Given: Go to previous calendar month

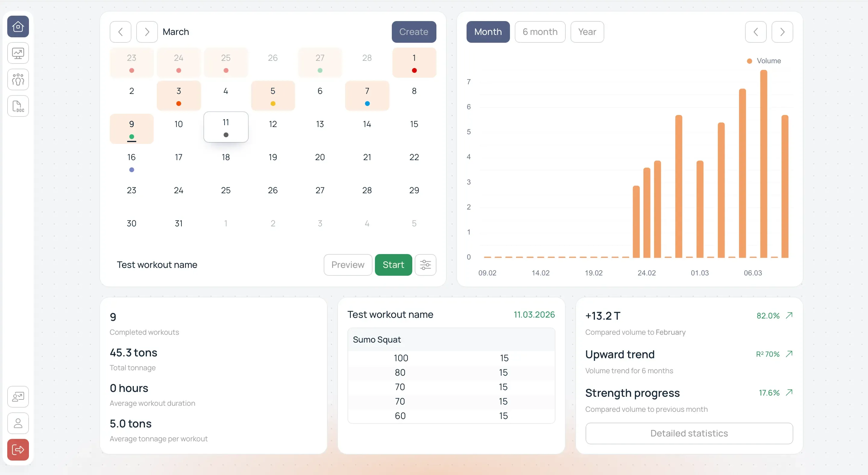Looking at the screenshot, I should tap(120, 32).
